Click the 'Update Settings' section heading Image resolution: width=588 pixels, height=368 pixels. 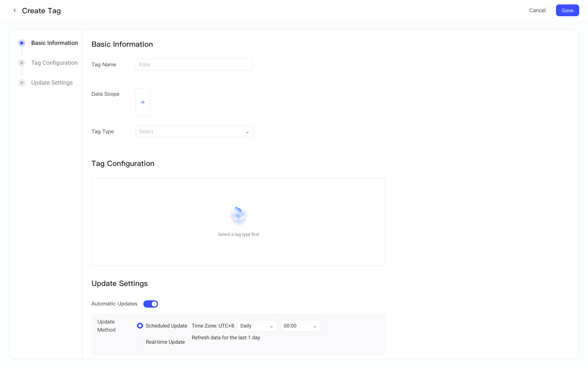point(120,284)
